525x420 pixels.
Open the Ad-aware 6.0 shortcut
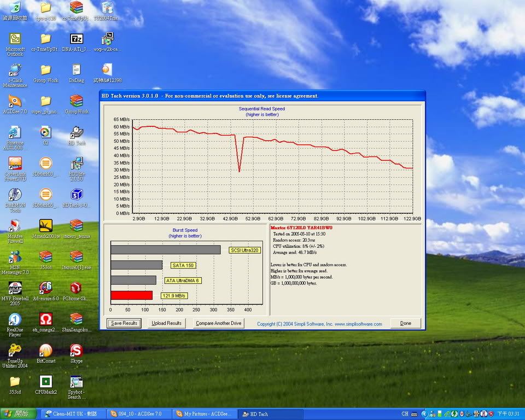(45, 291)
